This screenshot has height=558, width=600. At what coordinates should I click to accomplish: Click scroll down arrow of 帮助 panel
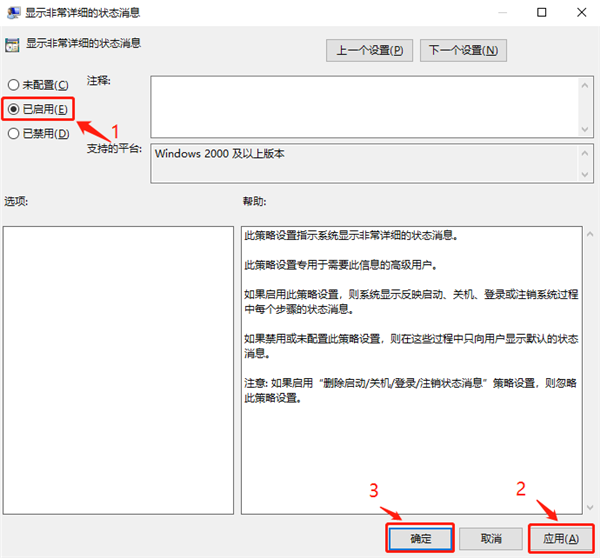click(x=590, y=507)
